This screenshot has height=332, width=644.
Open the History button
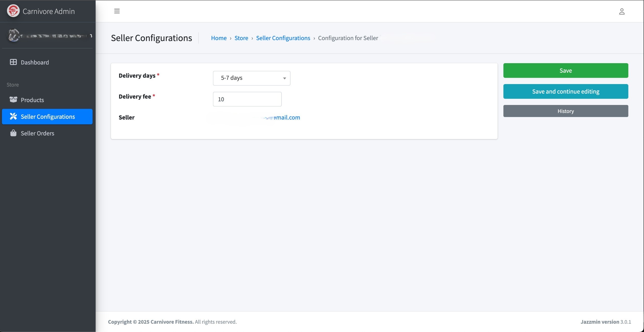tap(566, 111)
